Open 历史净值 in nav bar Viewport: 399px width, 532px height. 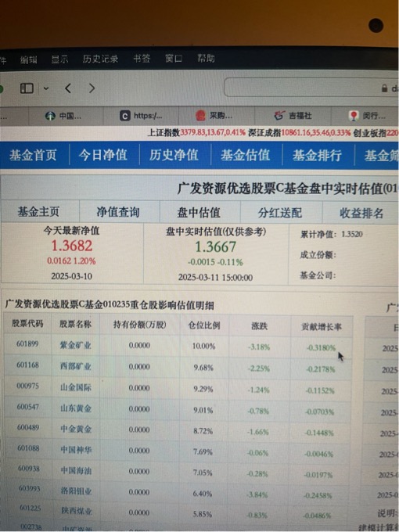174,156
